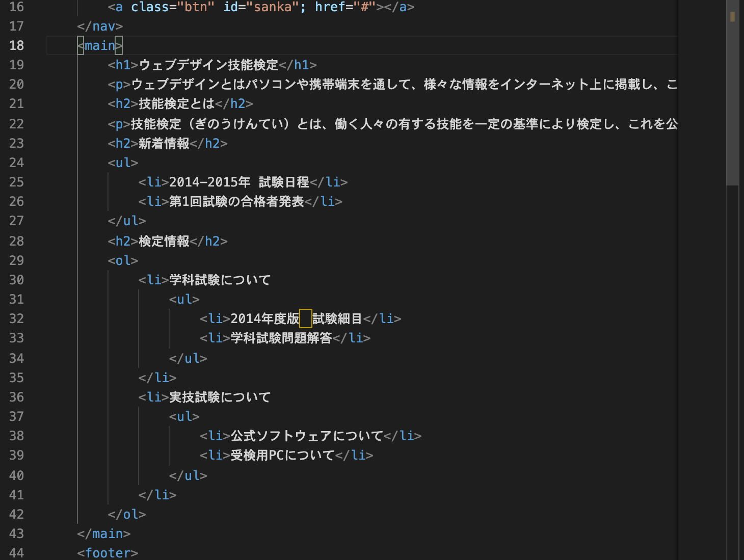The width and height of the screenshot is (744, 560).
Task: Click the minimap highlight marker at top right
Action: (x=732, y=17)
